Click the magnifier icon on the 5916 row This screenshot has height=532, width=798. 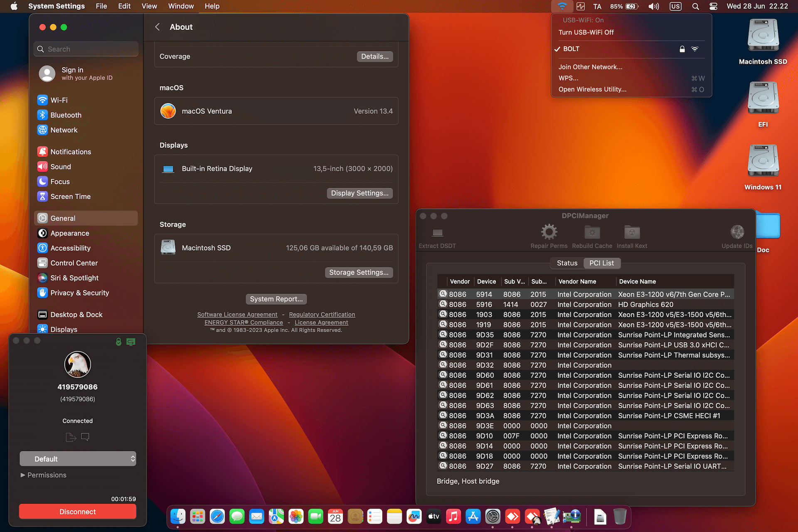pyautogui.click(x=443, y=304)
